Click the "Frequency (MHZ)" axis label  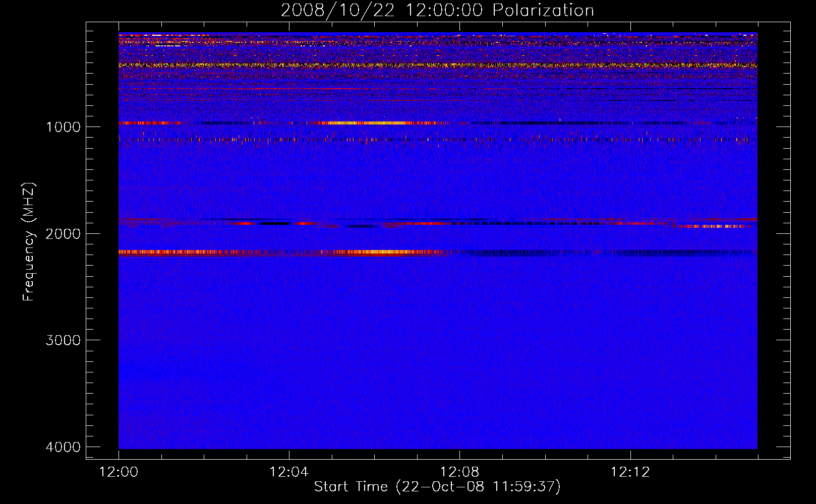29,242
